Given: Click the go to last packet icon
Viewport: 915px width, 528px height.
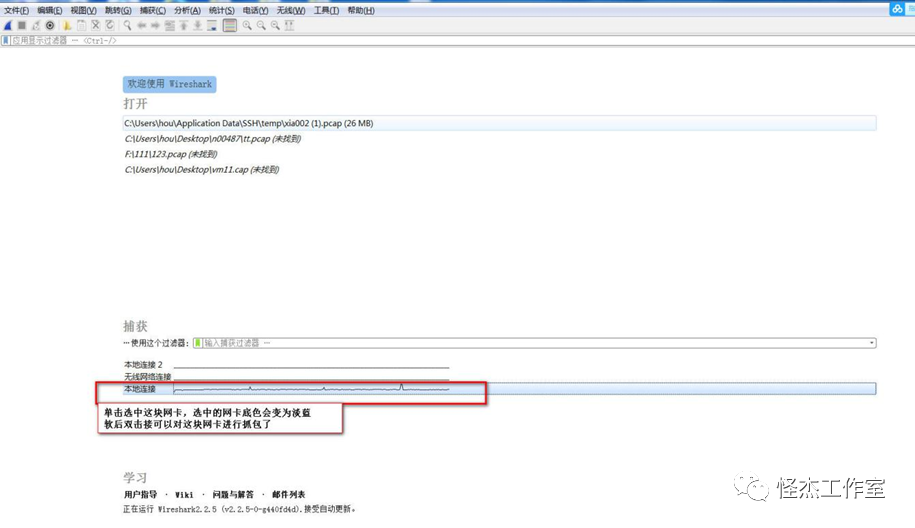Looking at the screenshot, I should (x=198, y=25).
